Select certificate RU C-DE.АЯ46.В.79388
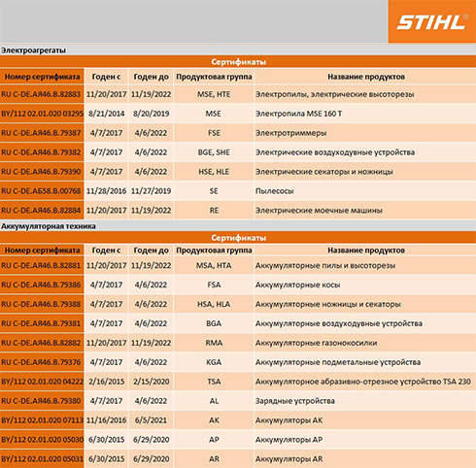Viewport: 476px width, 468px height. pos(41,304)
